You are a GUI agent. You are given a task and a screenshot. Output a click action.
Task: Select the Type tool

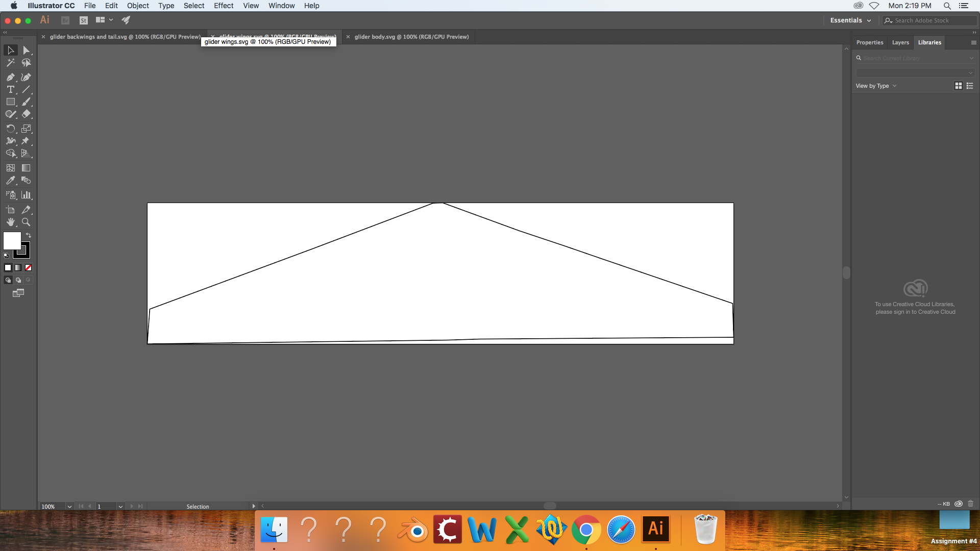[10, 89]
